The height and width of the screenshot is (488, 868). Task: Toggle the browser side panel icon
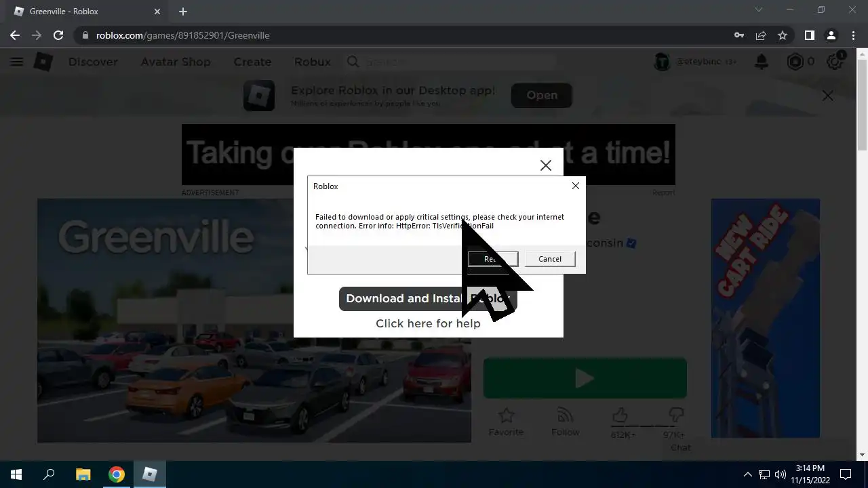[809, 35]
